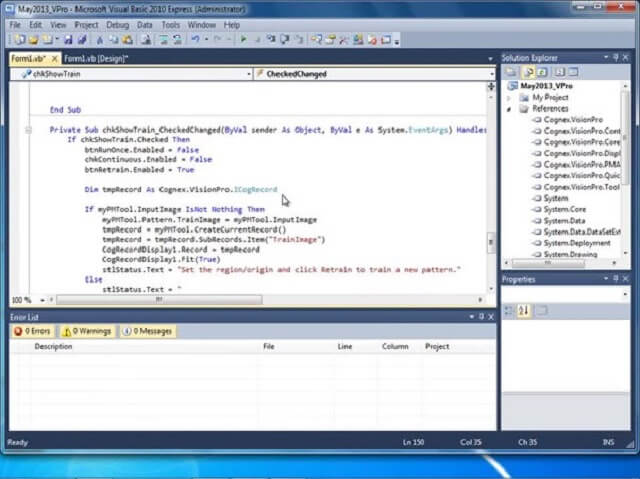Click the Step Into toolbar icon
This screenshot has height=479, width=640.
point(271,40)
